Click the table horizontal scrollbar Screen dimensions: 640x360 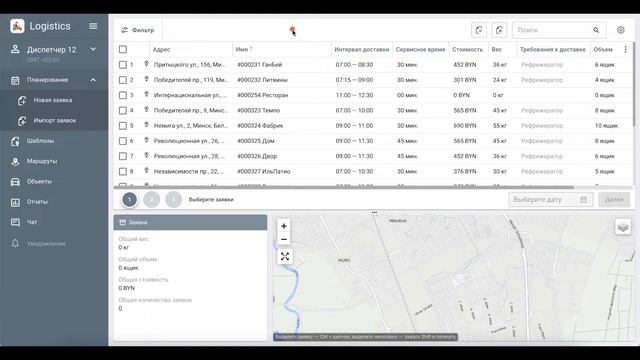coord(344,187)
